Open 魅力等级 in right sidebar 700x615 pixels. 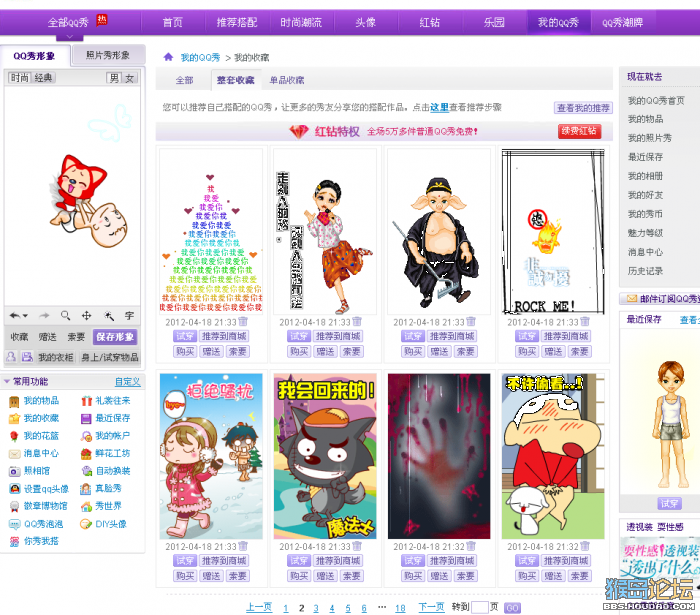tap(645, 233)
